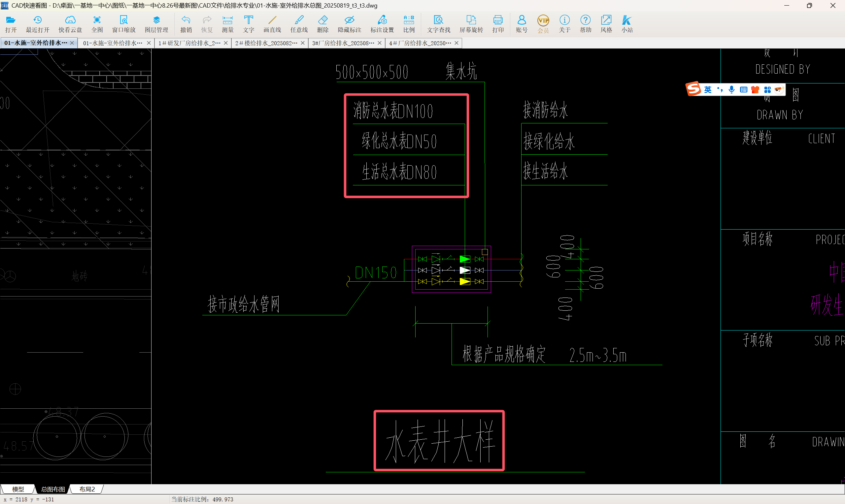Click the 集水坑 label
845x504 pixels.
coord(461,71)
